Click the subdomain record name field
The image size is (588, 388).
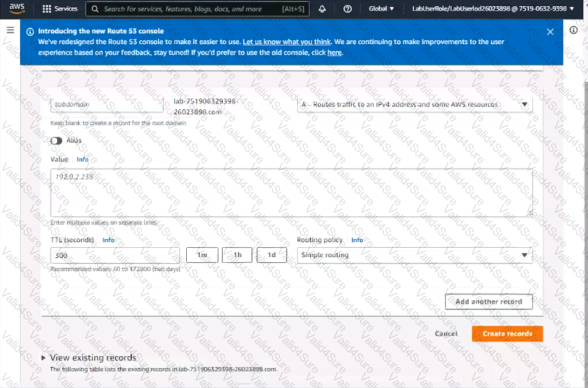coord(107,105)
